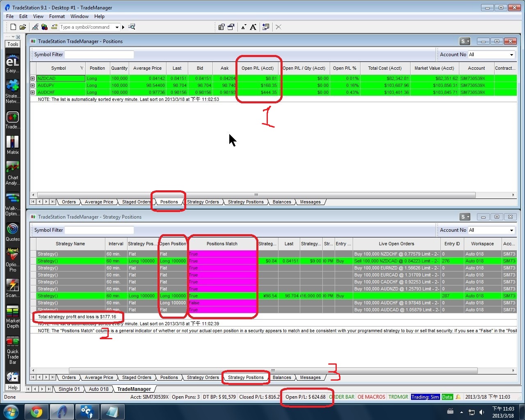This screenshot has height=420, width=525.
Task: Open the View menu
Action: coord(38,16)
